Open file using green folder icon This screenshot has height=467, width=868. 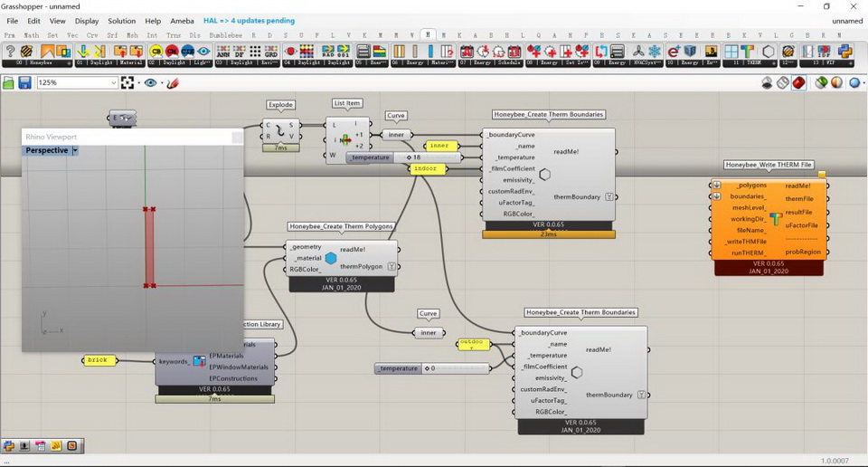coord(9,82)
